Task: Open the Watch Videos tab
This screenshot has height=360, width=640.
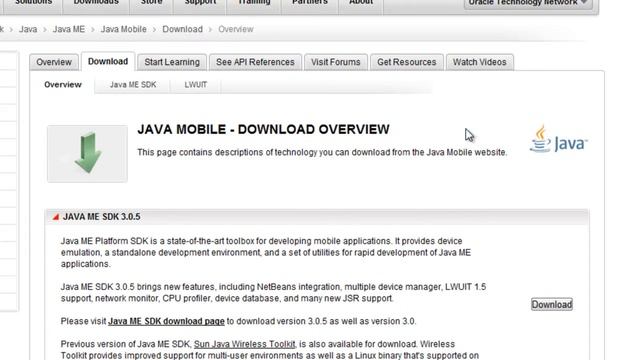Action: click(480, 62)
